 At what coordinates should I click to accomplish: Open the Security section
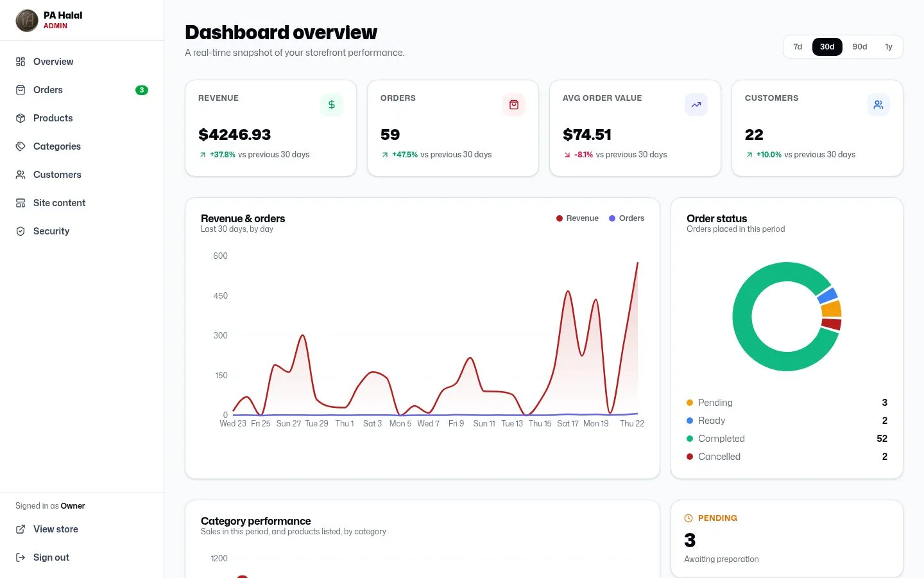coord(82,231)
